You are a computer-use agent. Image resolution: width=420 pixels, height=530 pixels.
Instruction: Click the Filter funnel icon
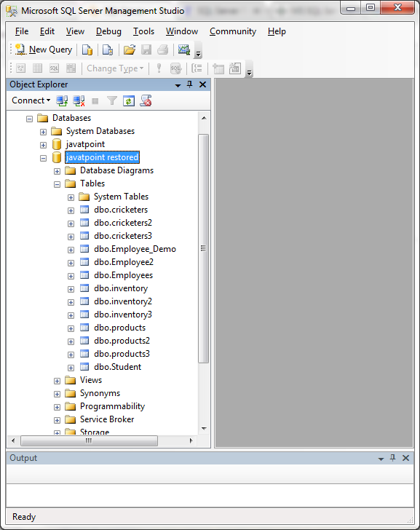click(112, 100)
